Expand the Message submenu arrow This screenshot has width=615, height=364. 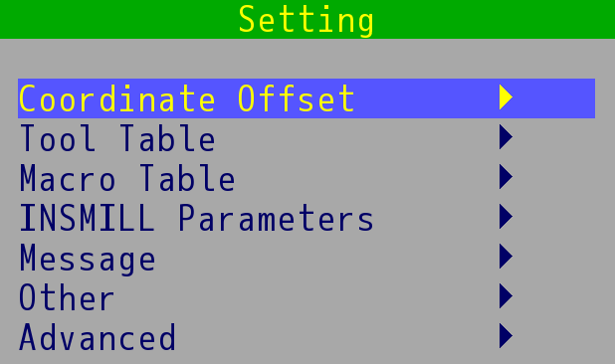pos(506,257)
